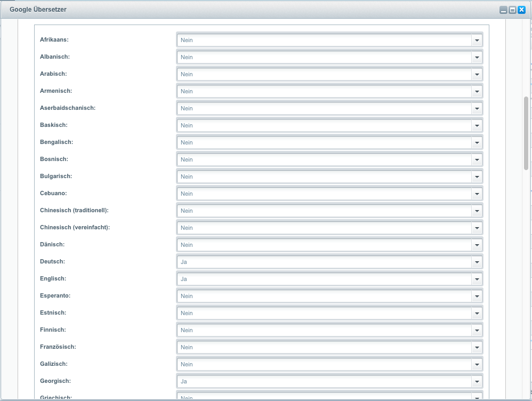Open the Bulgarisch combo box arrow

coord(477,177)
